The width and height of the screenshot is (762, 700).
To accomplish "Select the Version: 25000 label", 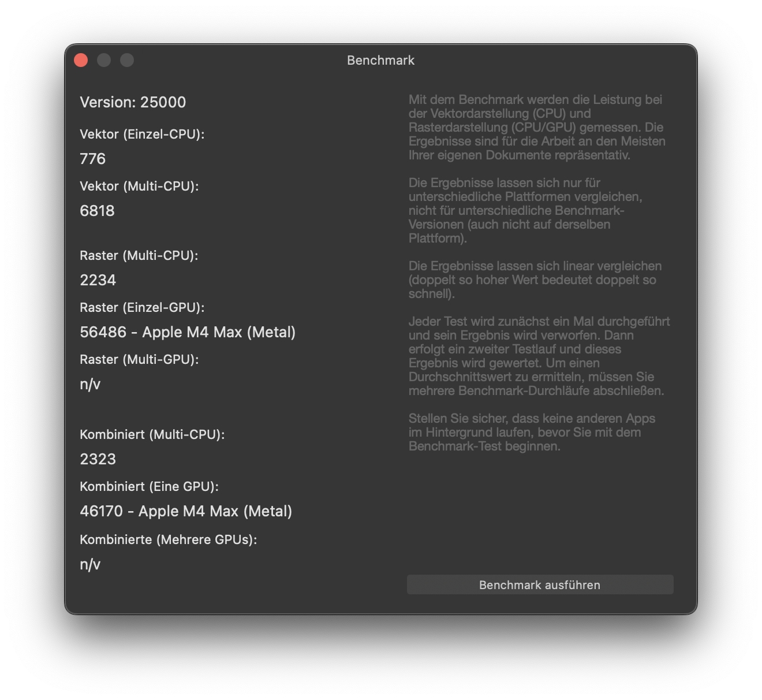I will [133, 102].
